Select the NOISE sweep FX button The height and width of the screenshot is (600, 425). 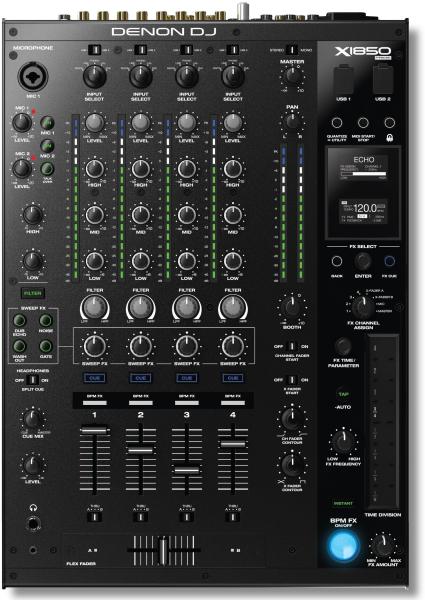tap(46, 320)
